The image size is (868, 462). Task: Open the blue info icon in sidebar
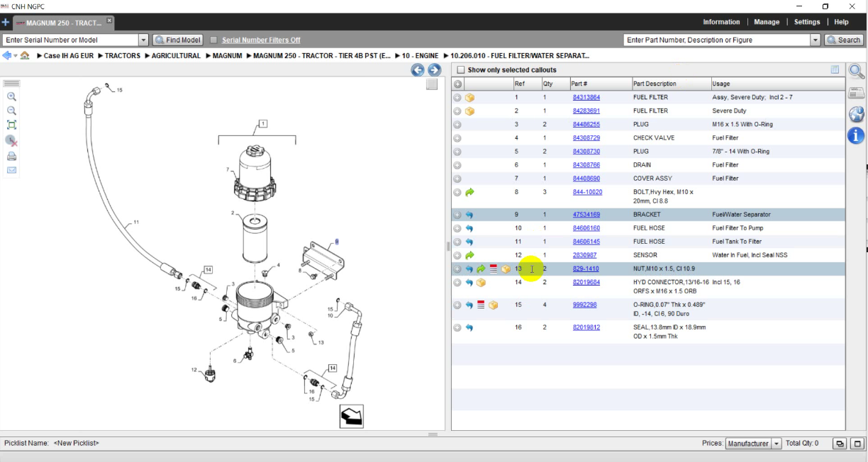[x=857, y=135]
